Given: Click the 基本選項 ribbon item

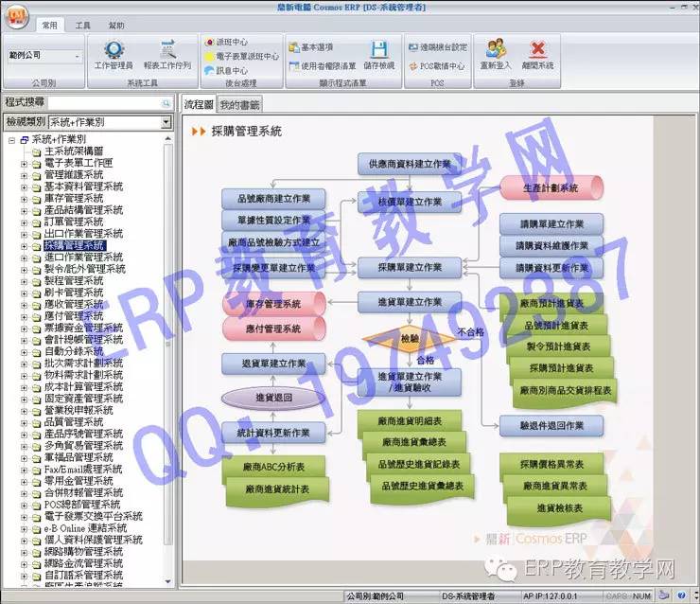Looking at the screenshot, I should click(x=314, y=46).
